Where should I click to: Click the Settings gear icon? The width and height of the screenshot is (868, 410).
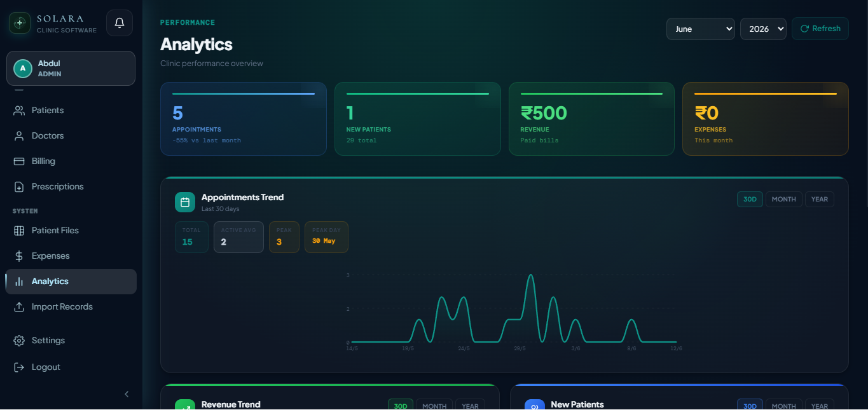tap(19, 340)
